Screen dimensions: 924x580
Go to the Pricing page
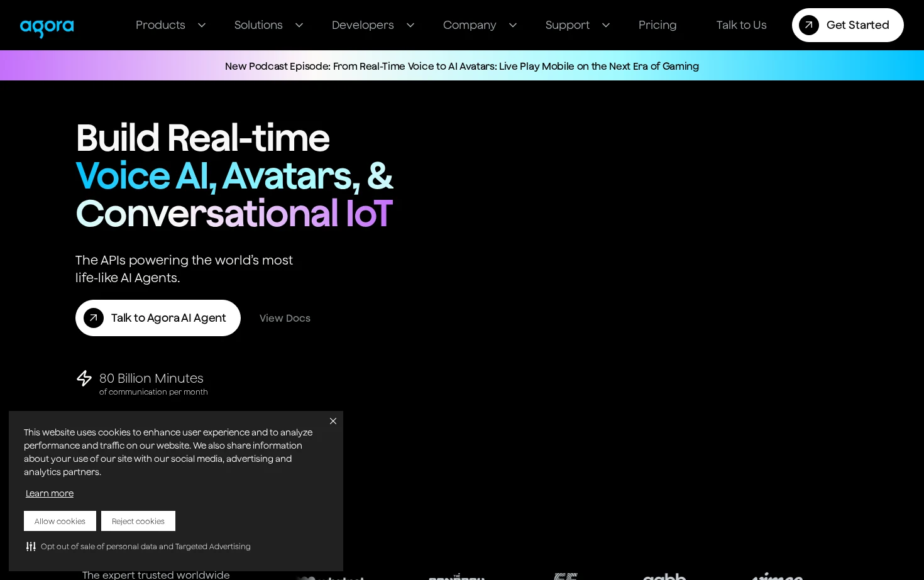(657, 25)
